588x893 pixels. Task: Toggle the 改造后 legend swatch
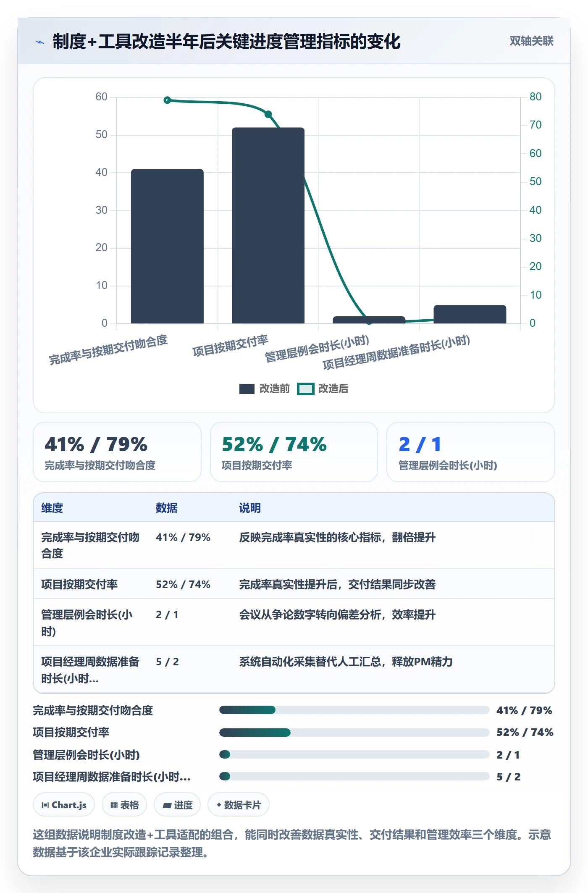tap(306, 389)
